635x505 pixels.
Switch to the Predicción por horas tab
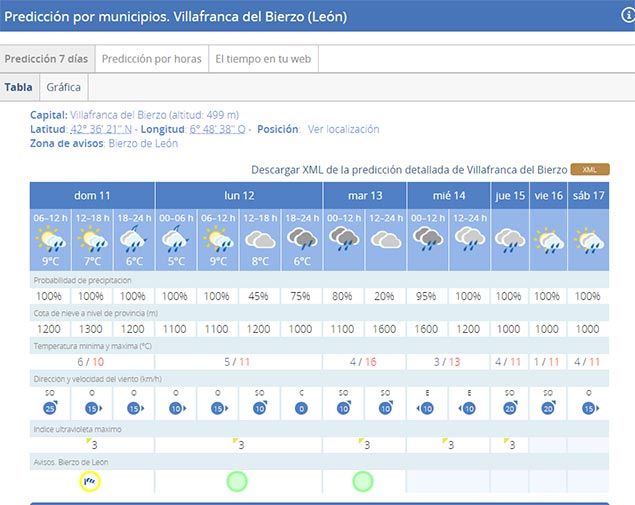(151, 59)
